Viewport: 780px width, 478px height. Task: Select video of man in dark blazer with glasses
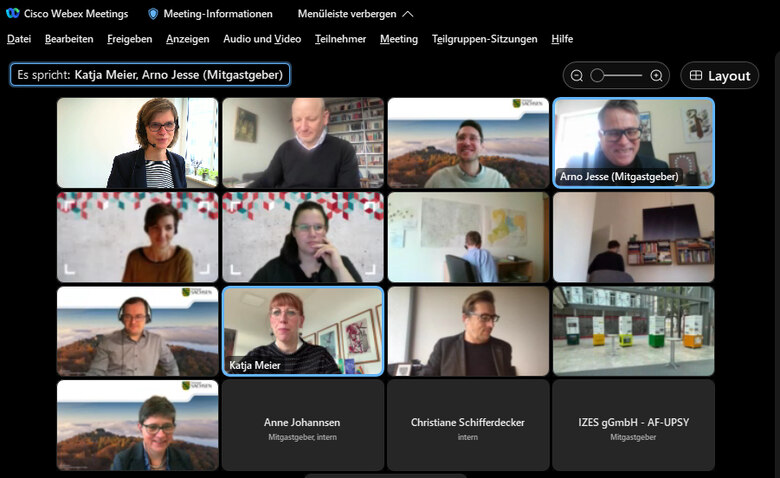tap(468, 331)
